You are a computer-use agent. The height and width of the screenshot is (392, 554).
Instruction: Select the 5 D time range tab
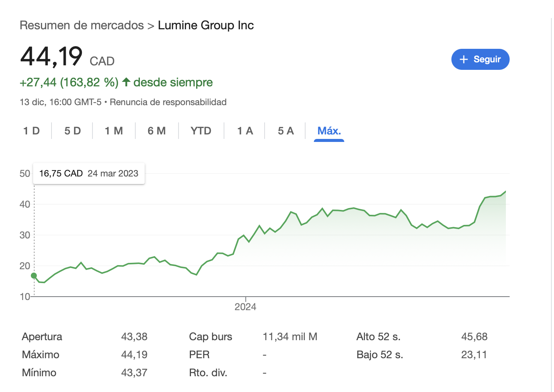pyautogui.click(x=73, y=131)
